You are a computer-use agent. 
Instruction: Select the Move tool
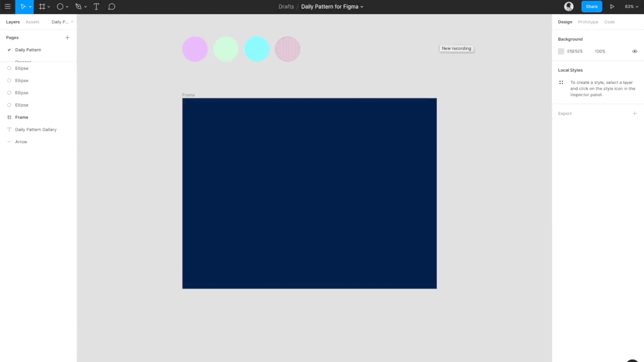point(23,7)
